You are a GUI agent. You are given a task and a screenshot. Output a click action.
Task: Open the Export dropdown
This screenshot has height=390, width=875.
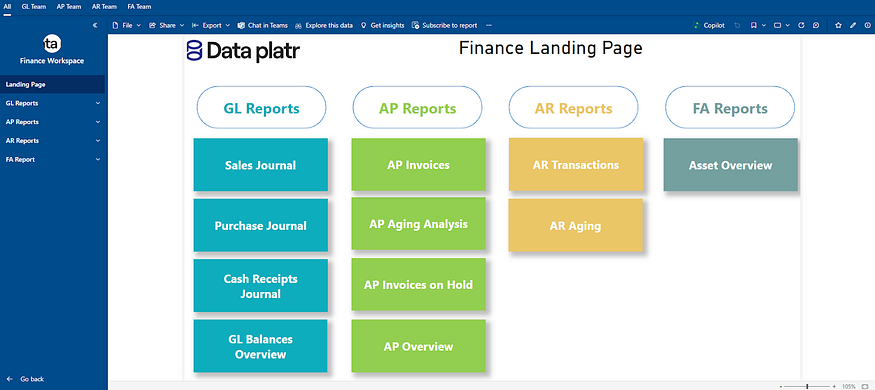point(210,25)
